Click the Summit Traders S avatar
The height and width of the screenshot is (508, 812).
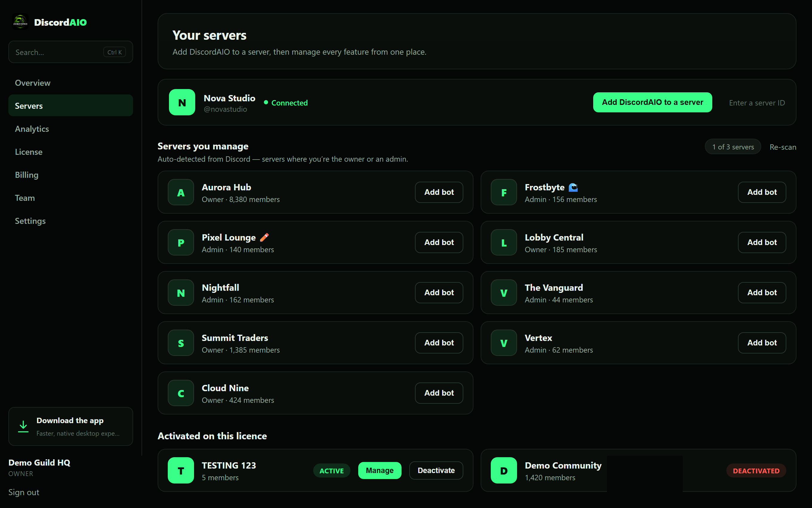point(181,343)
